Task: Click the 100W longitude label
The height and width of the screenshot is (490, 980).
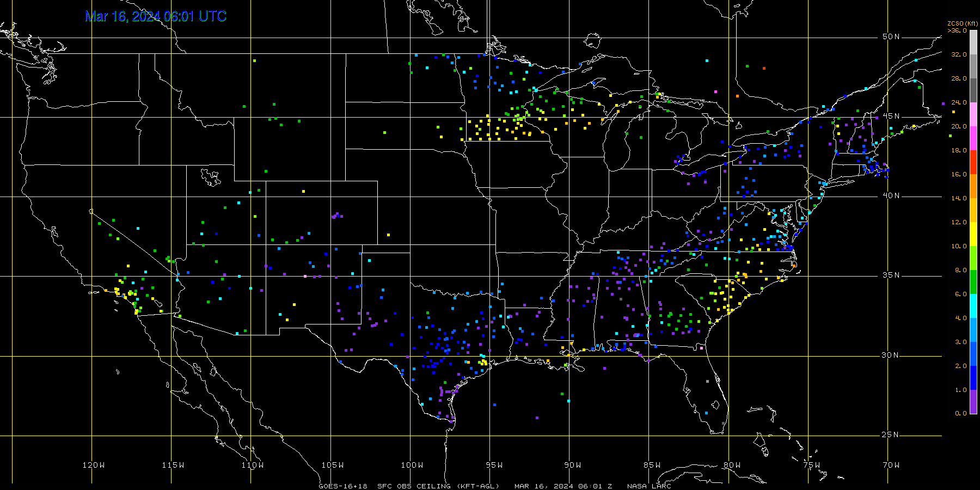Action: pos(412,465)
